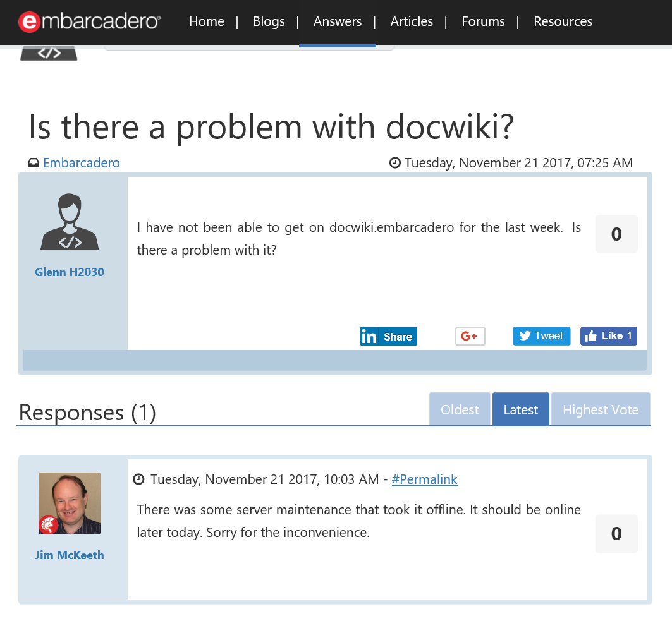This screenshot has height=621, width=672.
Task: Go to the Blogs section
Action: point(269,21)
